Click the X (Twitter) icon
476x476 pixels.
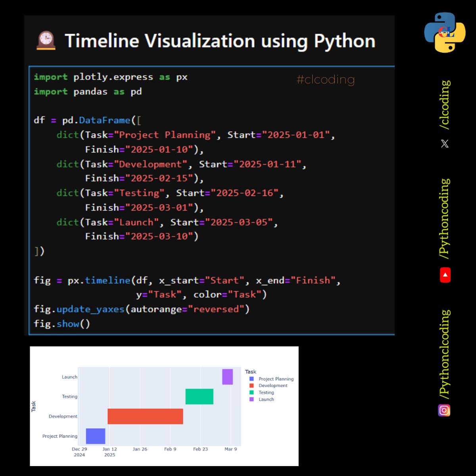(x=445, y=144)
